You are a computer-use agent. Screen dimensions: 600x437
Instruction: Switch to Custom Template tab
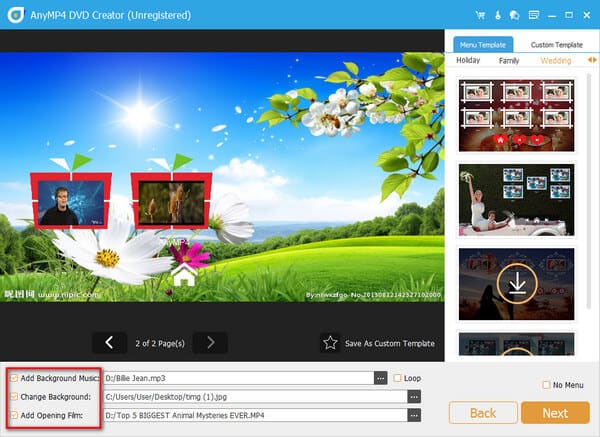pyautogui.click(x=556, y=45)
